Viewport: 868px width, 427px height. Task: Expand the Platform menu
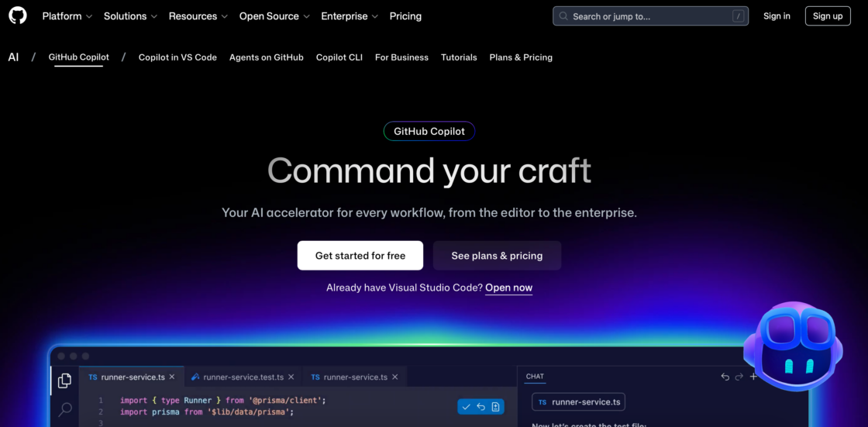click(67, 16)
